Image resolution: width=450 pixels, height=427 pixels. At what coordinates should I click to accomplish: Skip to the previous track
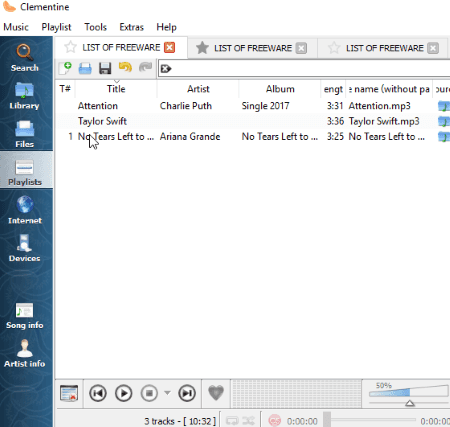point(98,393)
